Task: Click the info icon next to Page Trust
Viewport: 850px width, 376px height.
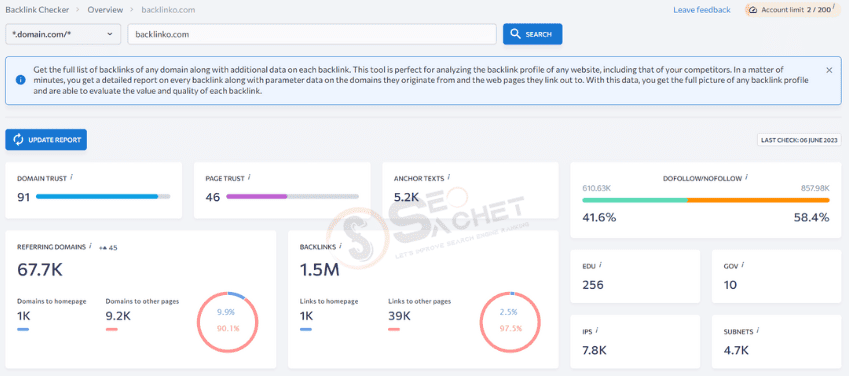Action: tap(249, 177)
